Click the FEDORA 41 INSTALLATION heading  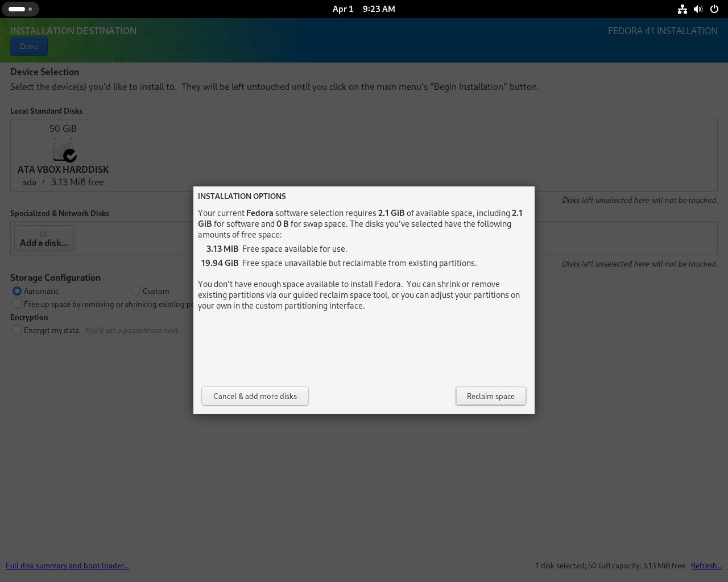pyautogui.click(x=663, y=31)
